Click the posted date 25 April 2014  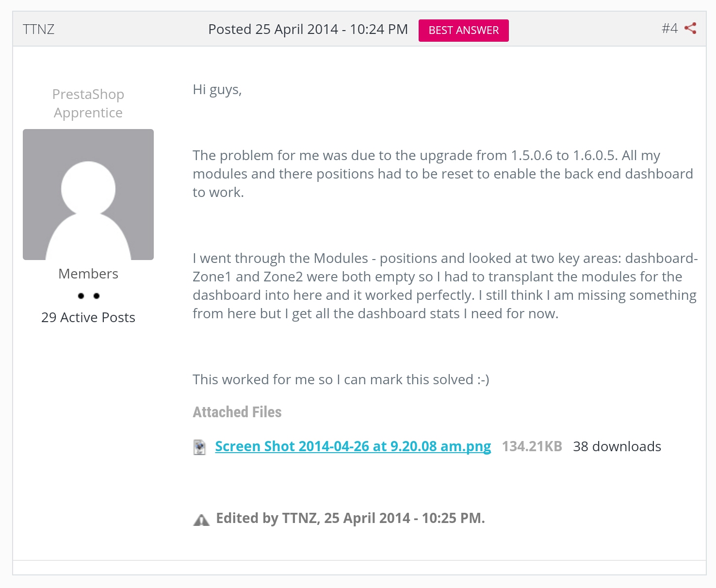tap(308, 29)
